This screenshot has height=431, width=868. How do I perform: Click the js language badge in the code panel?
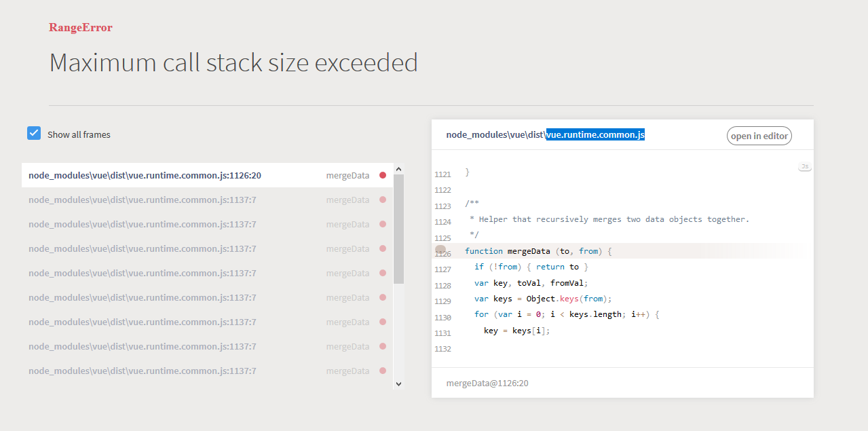[805, 166]
